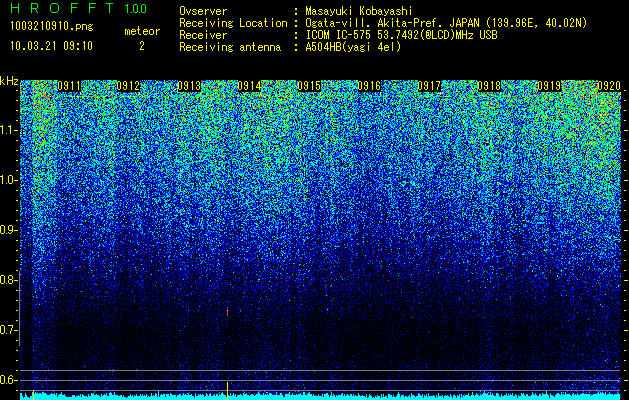
Task: Select the Ogata-vill. Akita-Pref. JAPAN location text
Action: pos(446,23)
